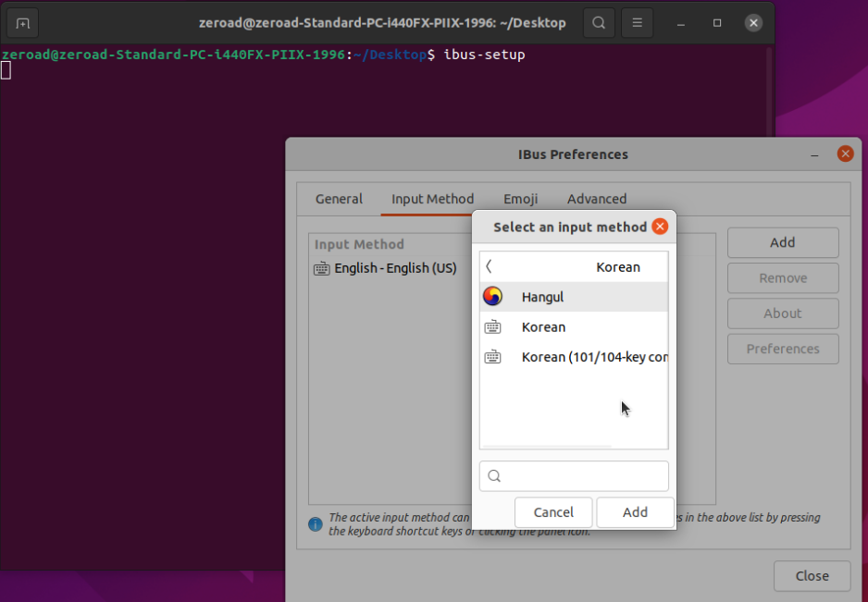Screen dimensions: 868x602
Task: Click the Remove button
Action: pos(783,277)
